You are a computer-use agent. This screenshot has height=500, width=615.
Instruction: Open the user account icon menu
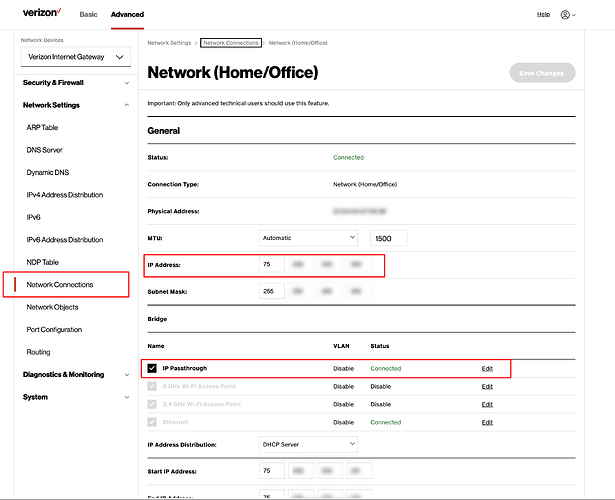click(x=568, y=15)
